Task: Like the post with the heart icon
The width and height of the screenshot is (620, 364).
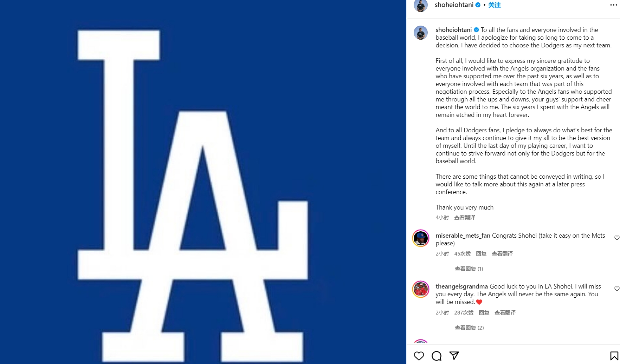Action: click(419, 356)
